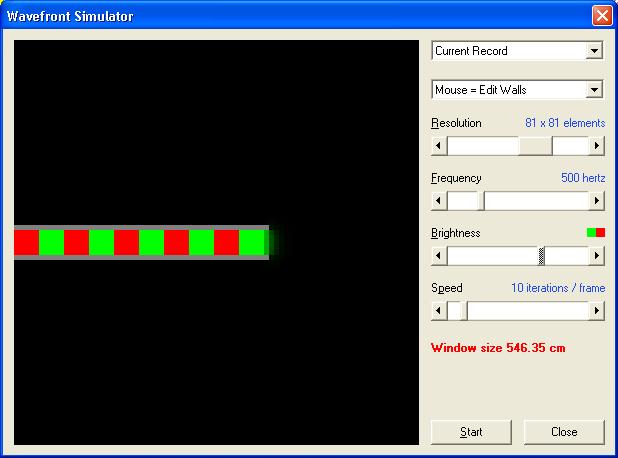
Task: Click the Close button
Action: (x=564, y=432)
